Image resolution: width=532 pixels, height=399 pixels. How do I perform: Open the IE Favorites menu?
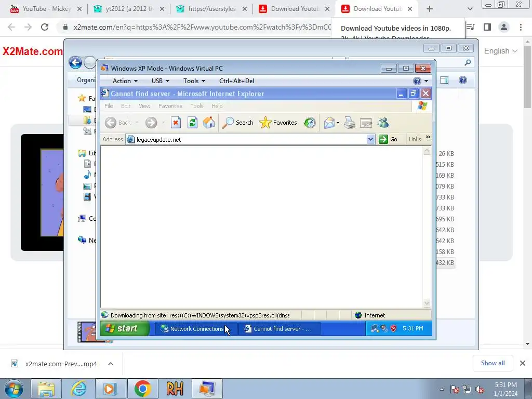(x=170, y=106)
